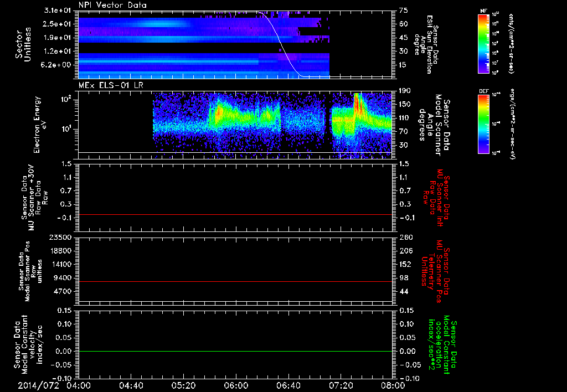This screenshot has height=392, width=567.
Task: Click the 'MU Scanner +30V Raw Data' axis title
Action: click(x=35, y=198)
